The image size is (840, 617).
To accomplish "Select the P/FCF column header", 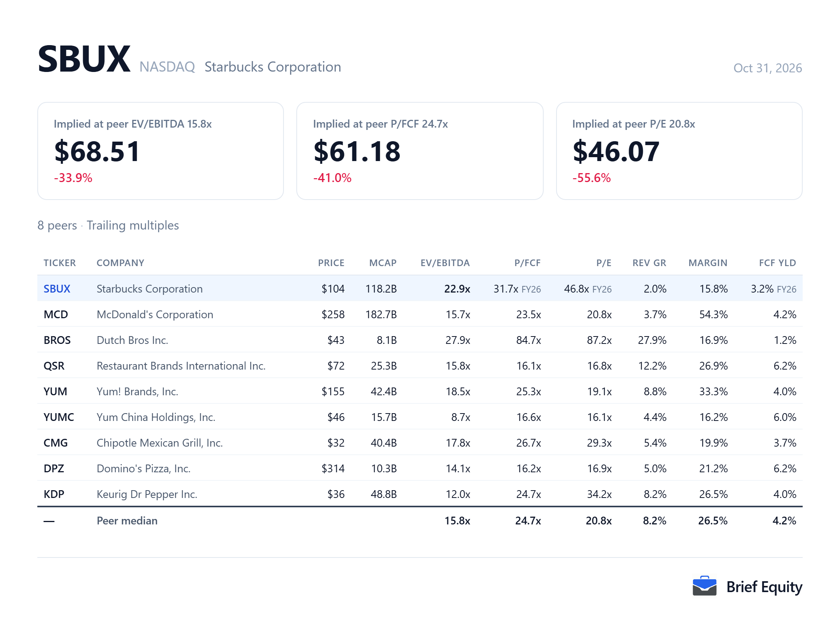I will click(x=527, y=263).
